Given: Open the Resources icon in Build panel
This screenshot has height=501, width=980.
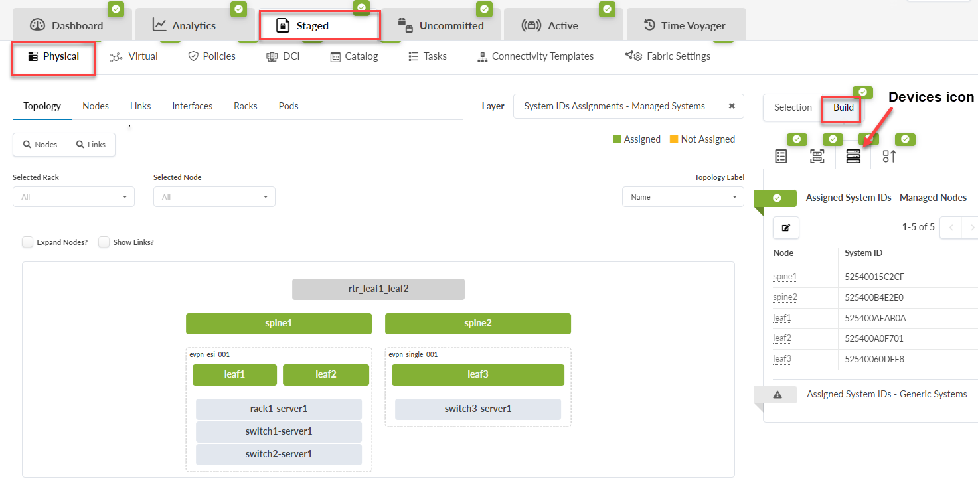Looking at the screenshot, I should pyautogui.click(x=781, y=156).
